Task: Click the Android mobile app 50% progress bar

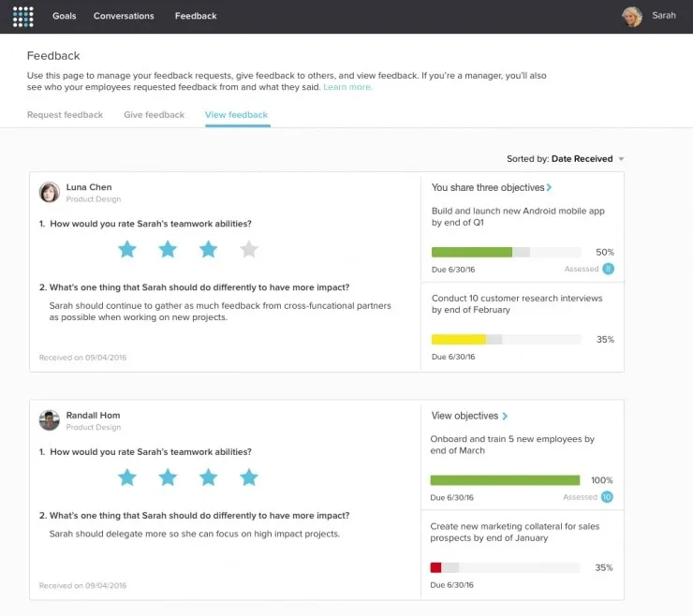Action: pos(506,252)
